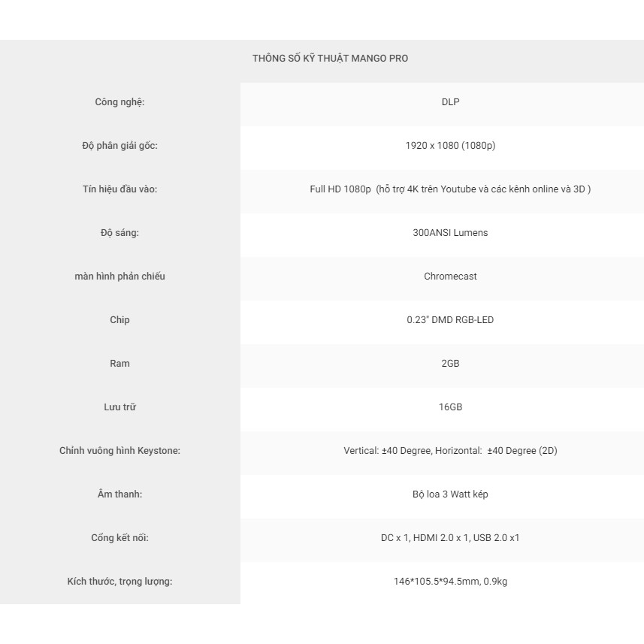
Task: Click the "Độ sáng:" row label
Action: (x=119, y=233)
